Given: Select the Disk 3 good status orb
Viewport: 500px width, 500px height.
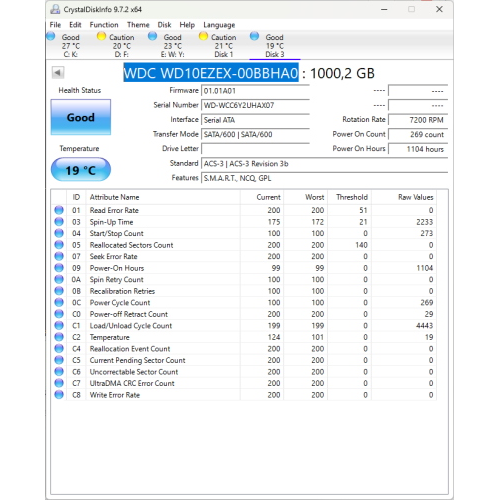Looking at the screenshot, I should click(x=254, y=36).
